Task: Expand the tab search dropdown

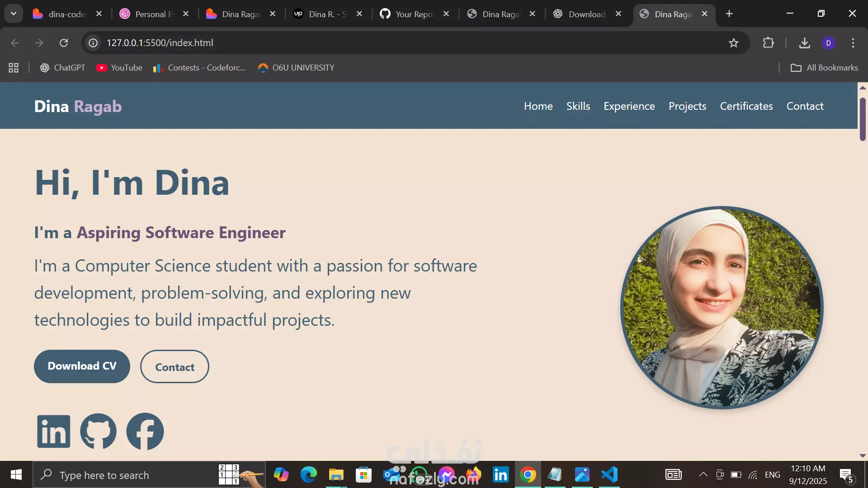Action: 14,14
